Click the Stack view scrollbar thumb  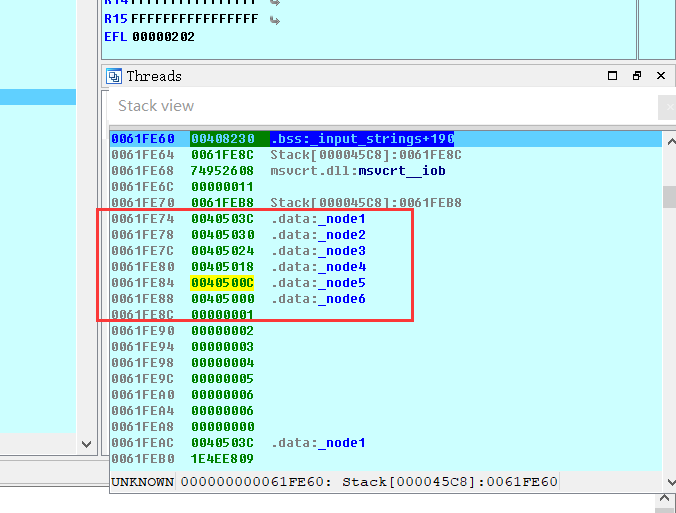(x=670, y=196)
